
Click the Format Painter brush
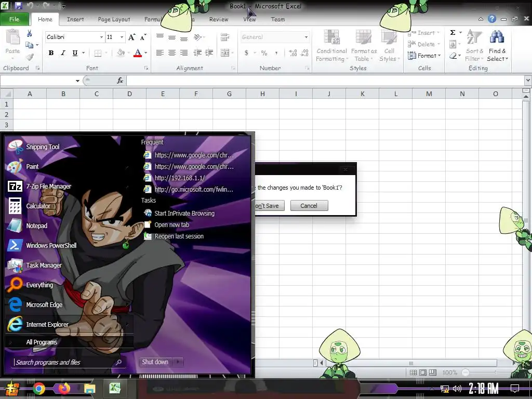[30, 57]
